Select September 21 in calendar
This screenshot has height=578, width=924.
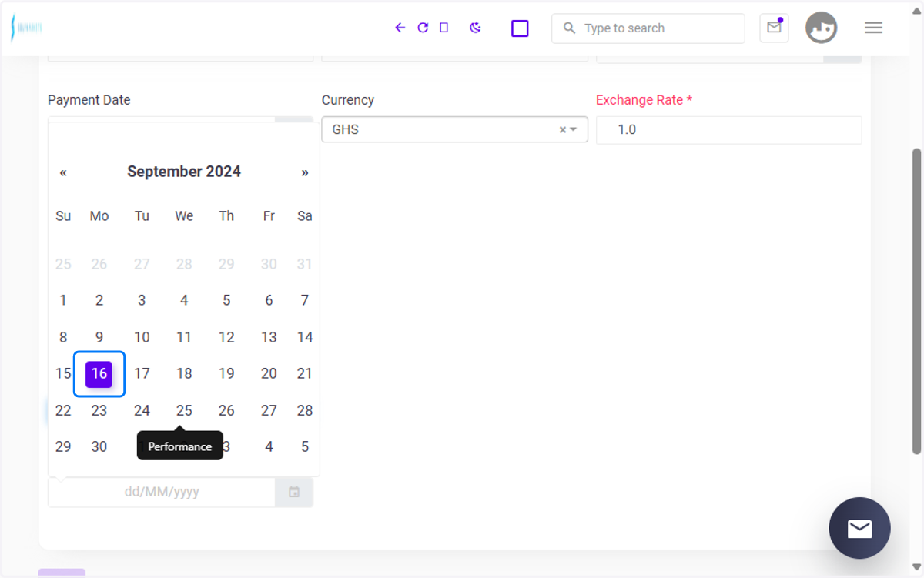click(x=305, y=373)
